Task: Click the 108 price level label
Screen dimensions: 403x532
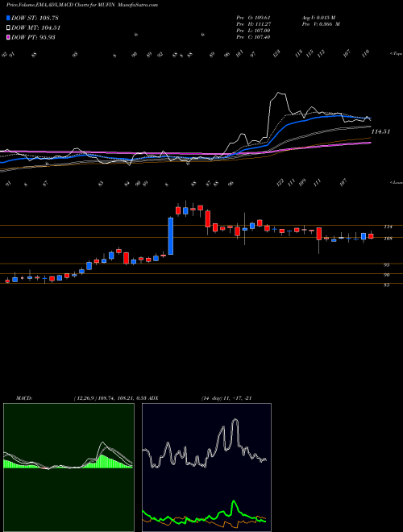Action: coord(388,239)
